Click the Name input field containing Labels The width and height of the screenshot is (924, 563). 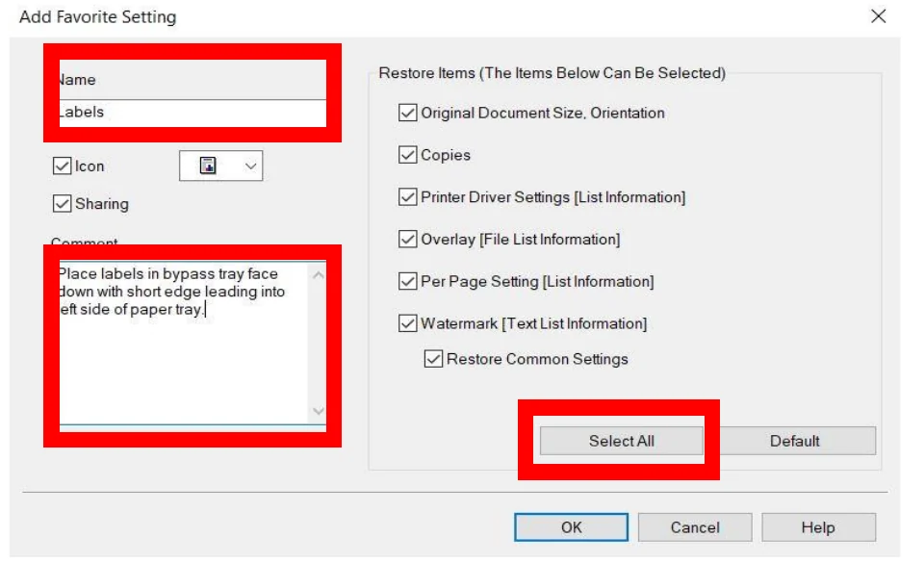[x=192, y=113]
